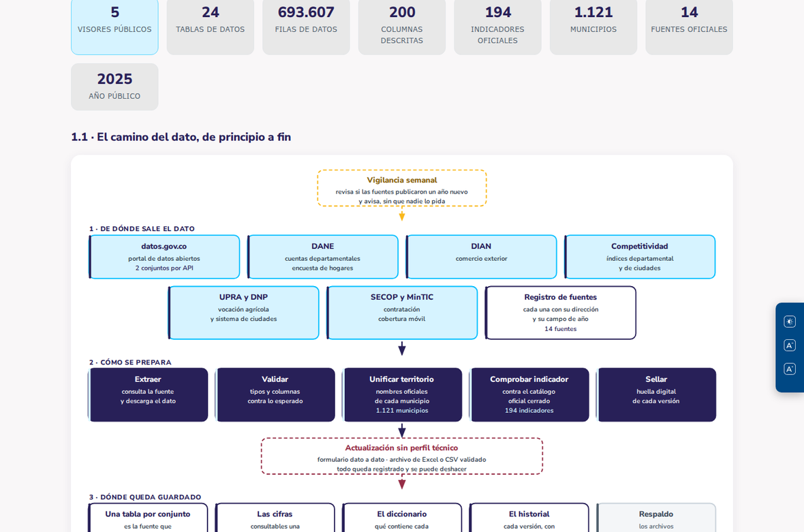Select the 194 Indicadores Oficiales card

point(498,26)
